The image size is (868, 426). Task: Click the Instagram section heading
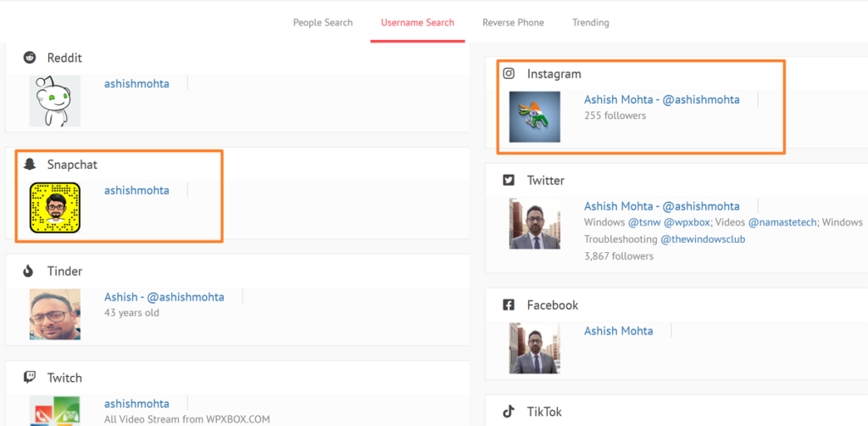click(554, 74)
